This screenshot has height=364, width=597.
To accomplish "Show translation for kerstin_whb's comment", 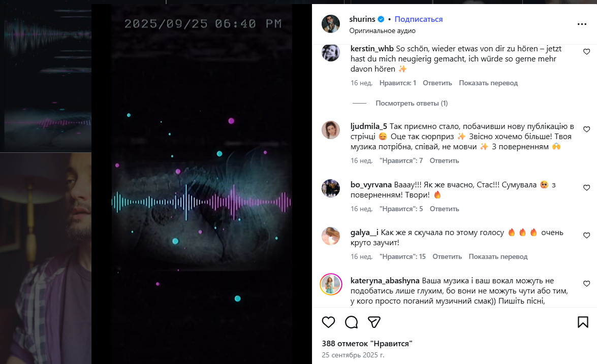I will click(x=488, y=83).
